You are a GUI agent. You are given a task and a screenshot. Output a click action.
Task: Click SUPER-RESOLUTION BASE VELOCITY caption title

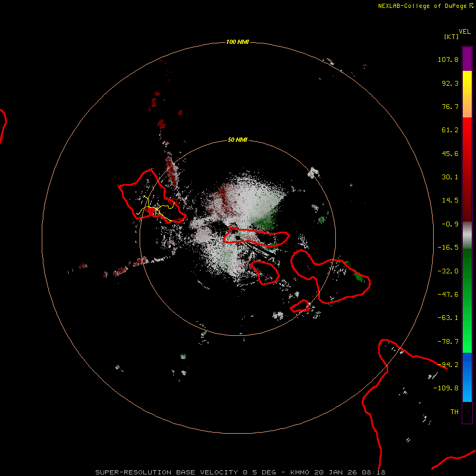coord(167,472)
